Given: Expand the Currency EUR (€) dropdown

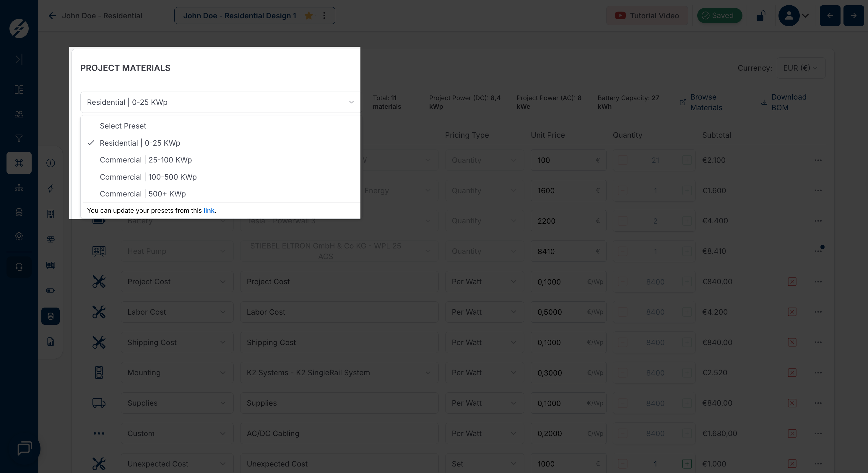Looking at the screenshot, I should pos(801,68).
